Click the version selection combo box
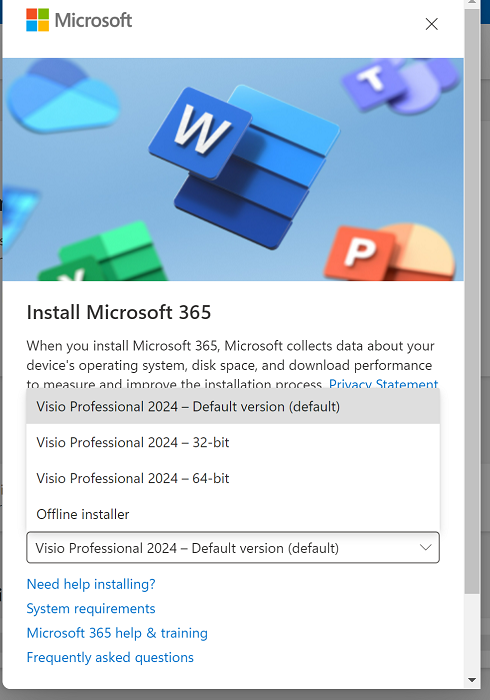The width and height of the screenshot is (490, 700). (x=233, y=547)
